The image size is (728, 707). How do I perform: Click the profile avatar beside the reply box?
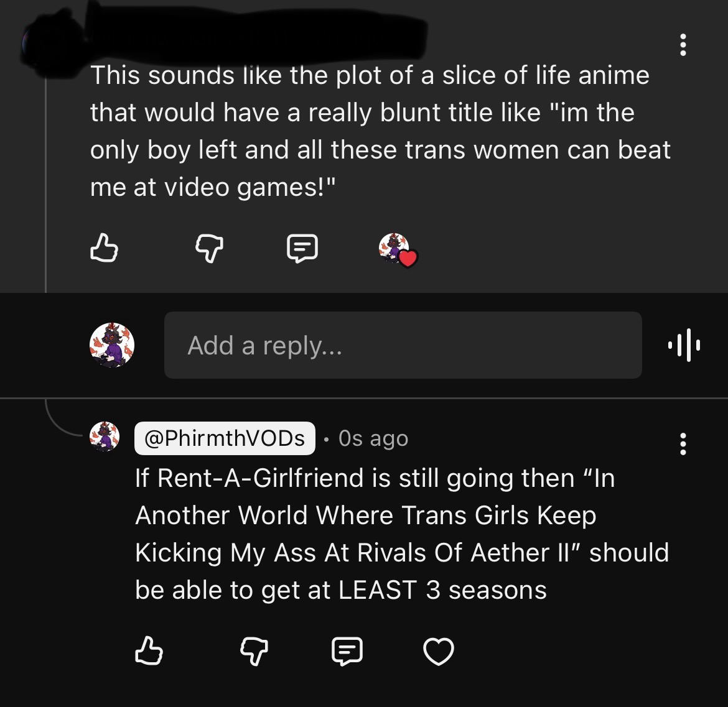[x=112, y=345]
